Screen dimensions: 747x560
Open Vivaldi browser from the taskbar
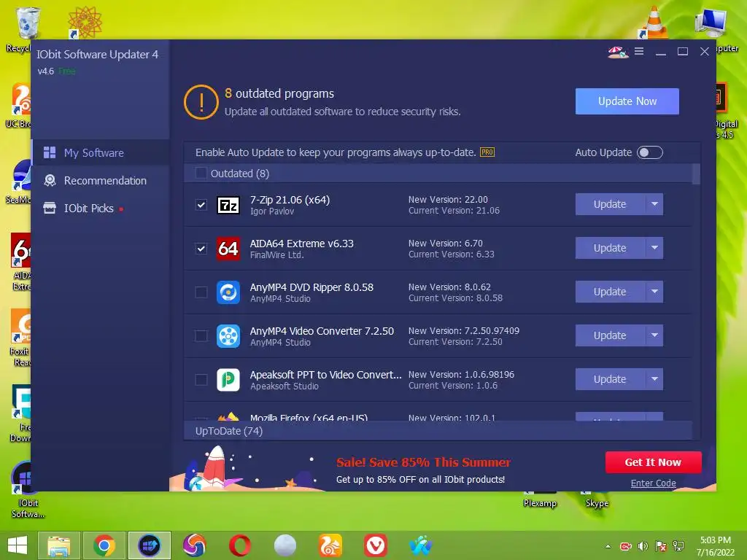(x=376, y=545)
